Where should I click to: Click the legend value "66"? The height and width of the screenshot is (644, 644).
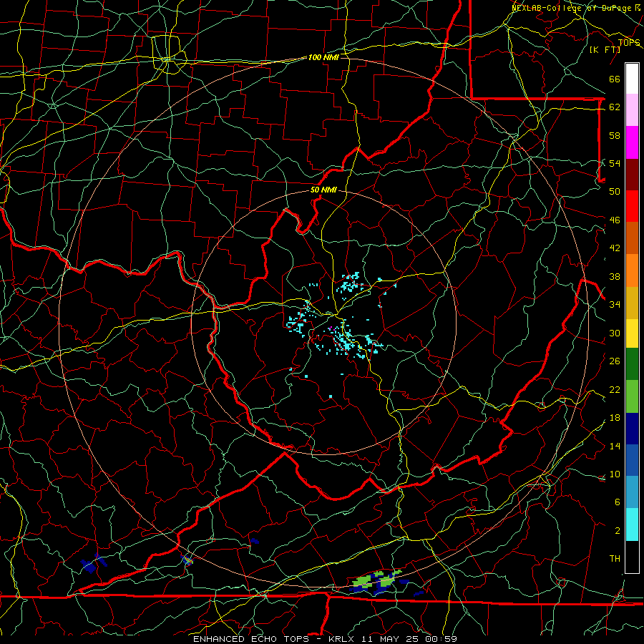point(615,79)
